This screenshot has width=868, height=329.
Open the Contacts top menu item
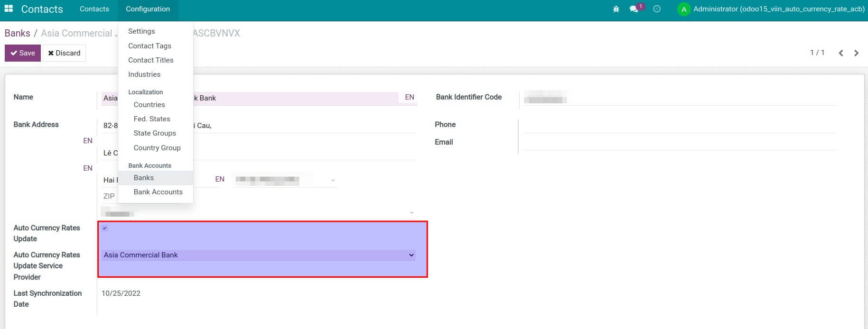pyautogui.click(x=94, y=9)
